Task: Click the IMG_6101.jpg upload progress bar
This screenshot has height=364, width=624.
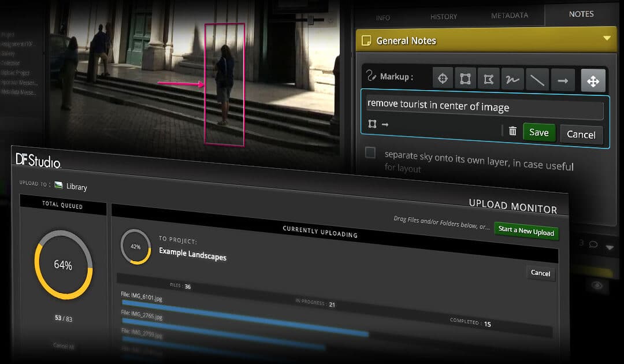Action: pyautogui.click(x=245, y=319)
